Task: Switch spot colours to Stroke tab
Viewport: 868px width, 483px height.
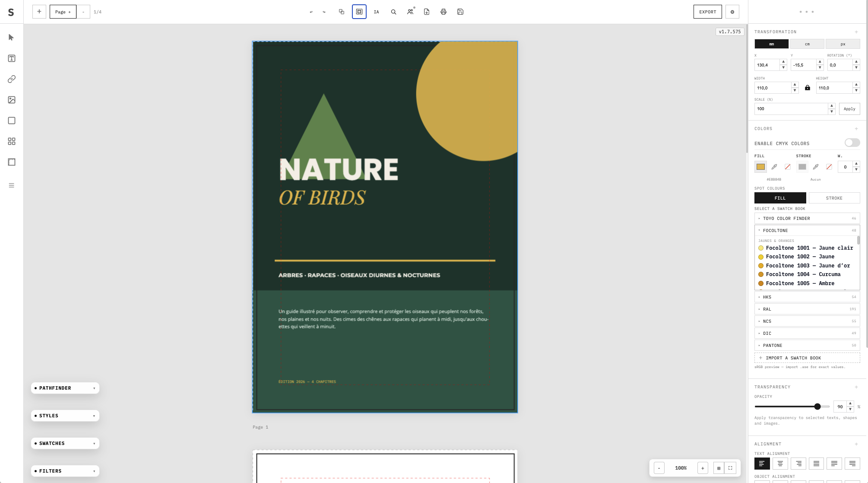Action: [834, 198]
